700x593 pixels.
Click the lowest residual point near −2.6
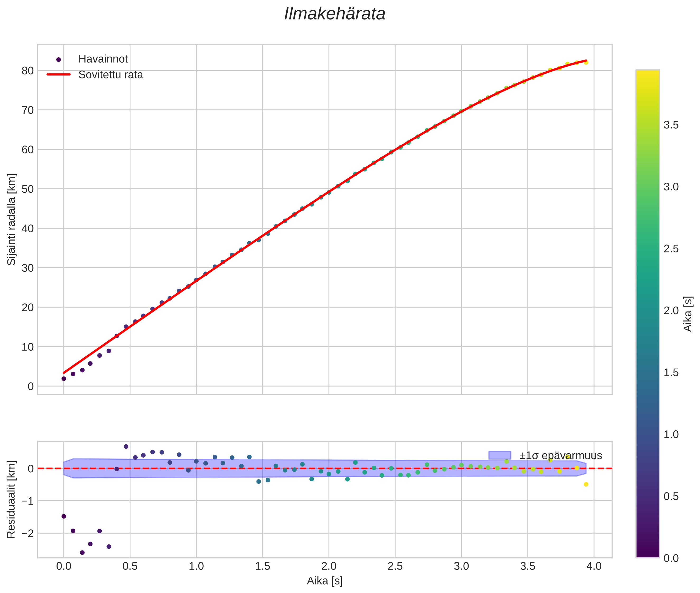[x=82, y=552]
